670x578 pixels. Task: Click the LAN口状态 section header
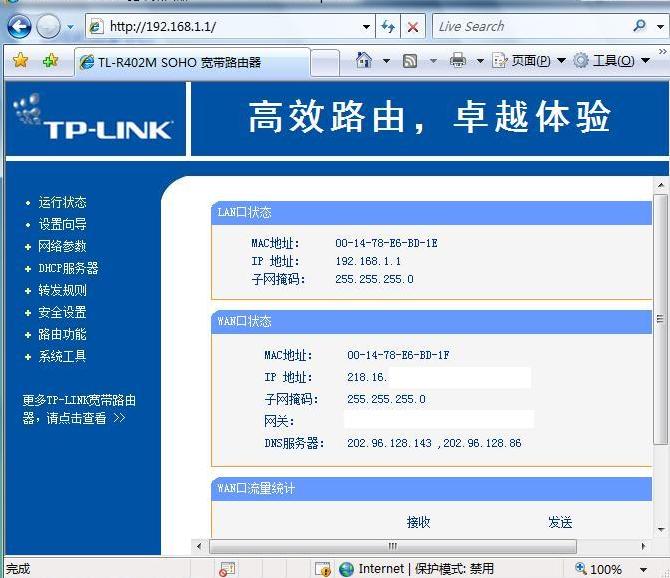[432, 212]
